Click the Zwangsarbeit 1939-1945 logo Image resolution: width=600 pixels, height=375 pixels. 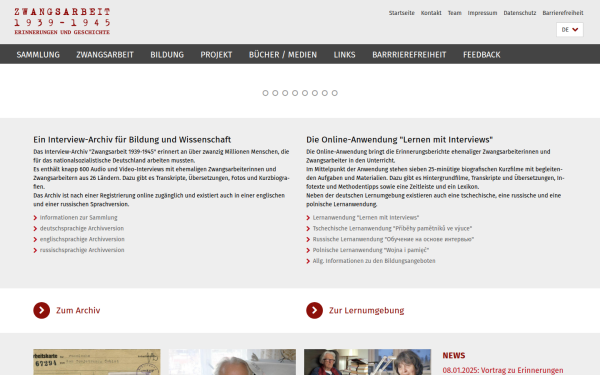(x=62, y=21)
